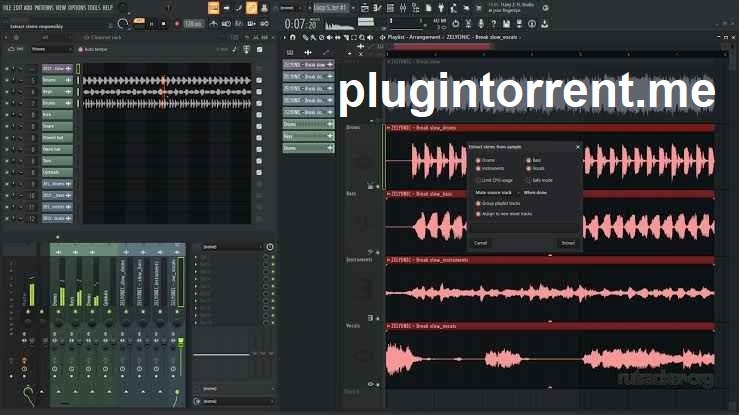The height and width of the screenshot is (415, 739).
Task: Select the Bass item in playlist picker
Action: (308, 136)
